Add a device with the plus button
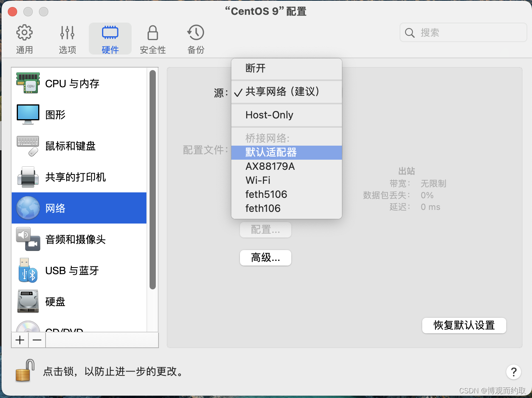The width and height of the screenshot is (532, 398). pyautogui.click(x=20, y=340)
